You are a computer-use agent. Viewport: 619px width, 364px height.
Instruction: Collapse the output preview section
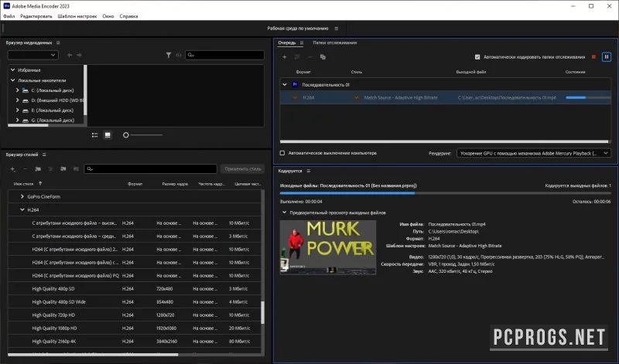coord(284,213)
